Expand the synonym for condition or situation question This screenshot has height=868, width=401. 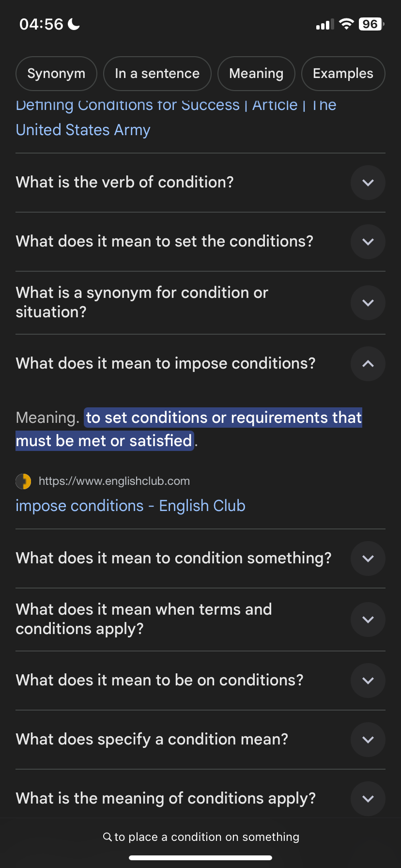pos(368,303)
